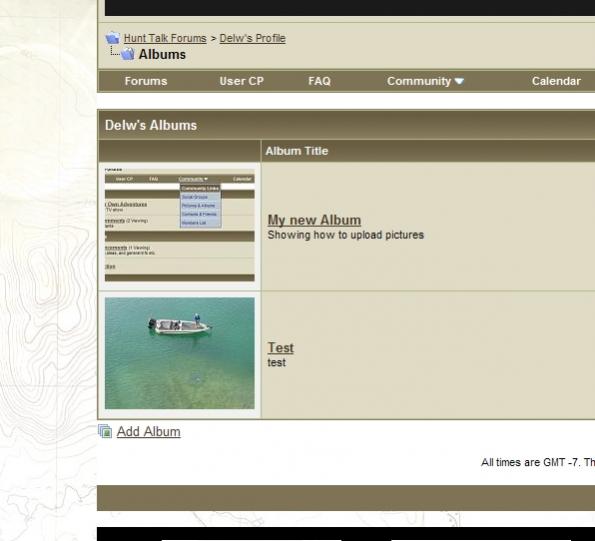Viewport: 595px width, 541px height.
Task: Click the Add Album stacked-pages icon
Action: [x=105, y=431]
